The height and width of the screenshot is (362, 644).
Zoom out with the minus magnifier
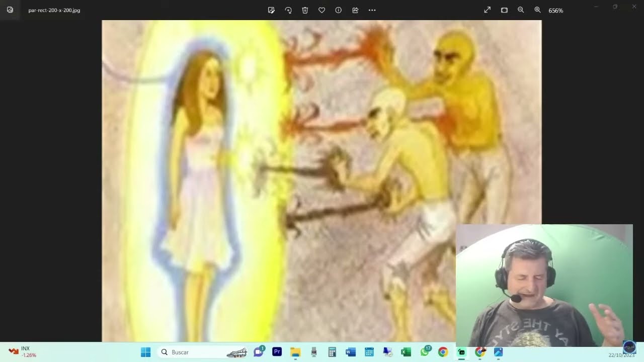[521, 10]
